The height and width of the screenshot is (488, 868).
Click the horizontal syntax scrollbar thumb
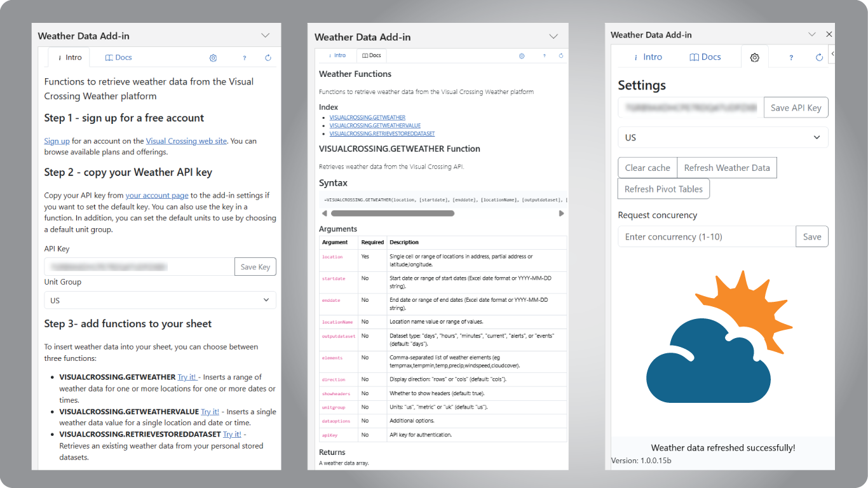tap(393, 213)
